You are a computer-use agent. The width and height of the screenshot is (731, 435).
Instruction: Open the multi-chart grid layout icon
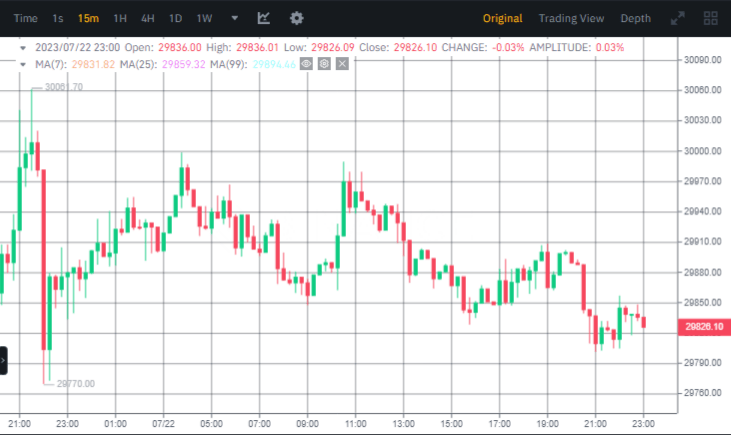[710, 19]
